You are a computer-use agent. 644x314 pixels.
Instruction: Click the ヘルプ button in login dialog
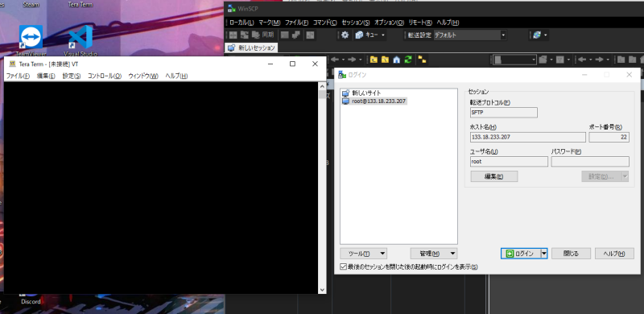(614, 254)
